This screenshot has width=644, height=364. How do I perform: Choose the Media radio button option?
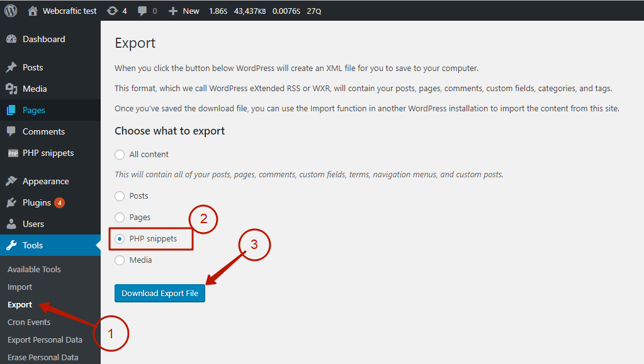(x=120, y=260)
